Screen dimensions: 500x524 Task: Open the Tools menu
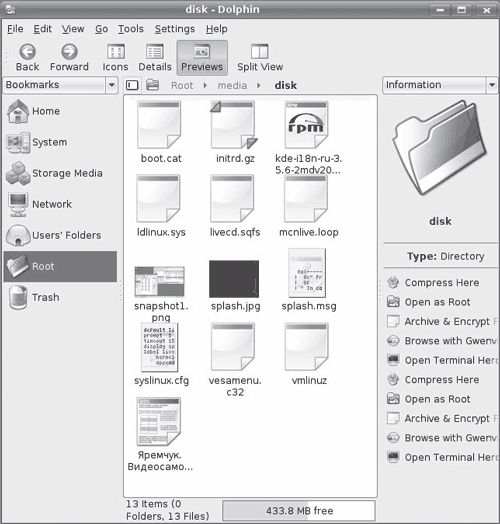pos(131,29)
